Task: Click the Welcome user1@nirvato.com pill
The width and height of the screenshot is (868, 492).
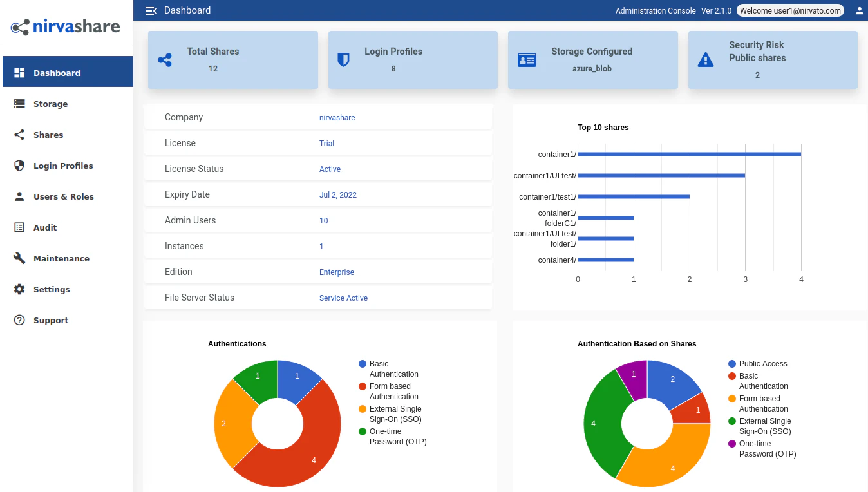Action: (790, 10)
